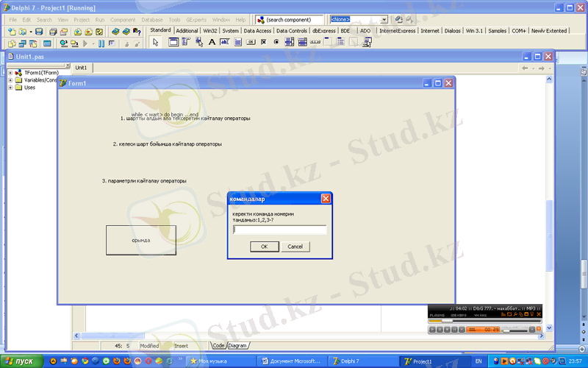Click the search component field
The height and width of the screenshot is (368, 588).
(x=289, y=20)
